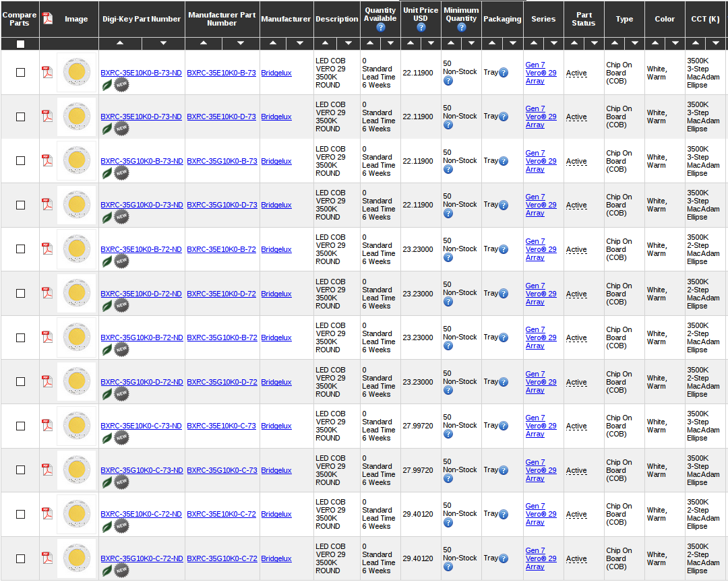Check compare box for BXRC-35E10K0-C-73-ND
Viewport: 728px width, 582px height.
click(20, 426)
